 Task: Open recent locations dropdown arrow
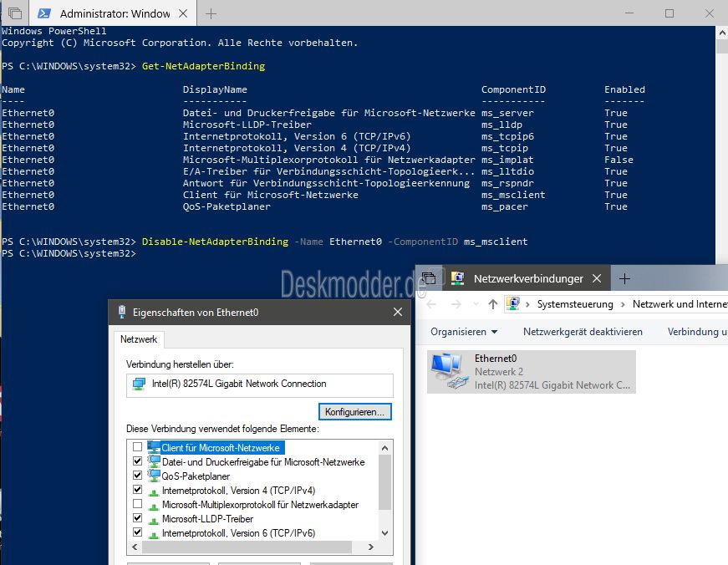tap(476, 304)
